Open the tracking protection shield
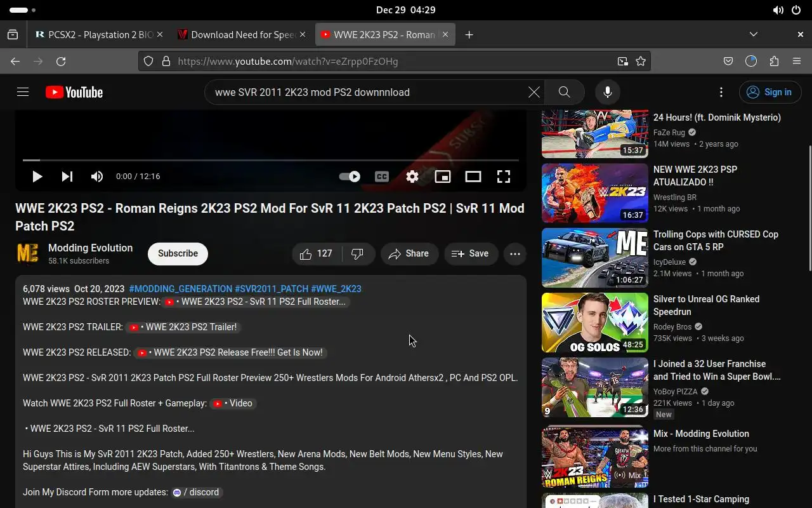The image size is (812, 508). pos(148,62)
